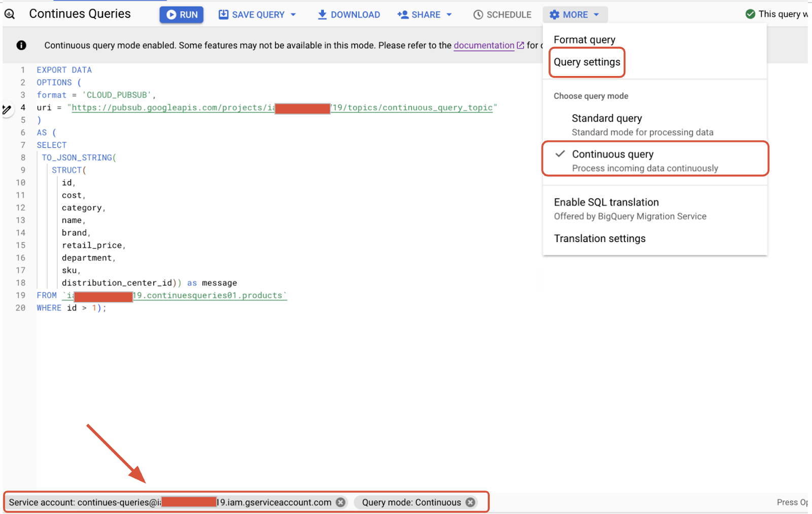The width and height of the screenshot is (812, 514).
Task: Open Schedule via the clock icon
Action: [x=478, y=14]
